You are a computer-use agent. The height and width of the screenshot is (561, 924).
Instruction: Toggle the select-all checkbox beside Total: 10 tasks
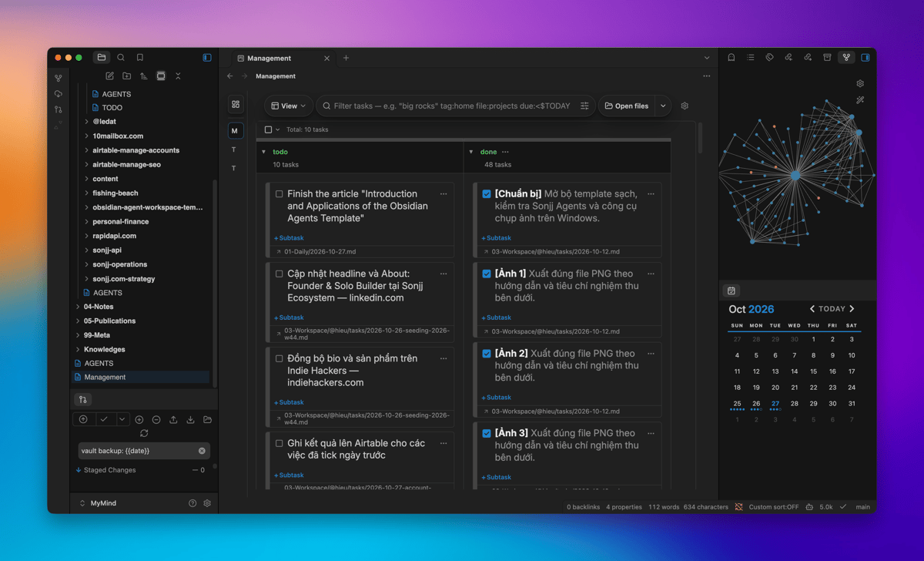pos(268,129)
